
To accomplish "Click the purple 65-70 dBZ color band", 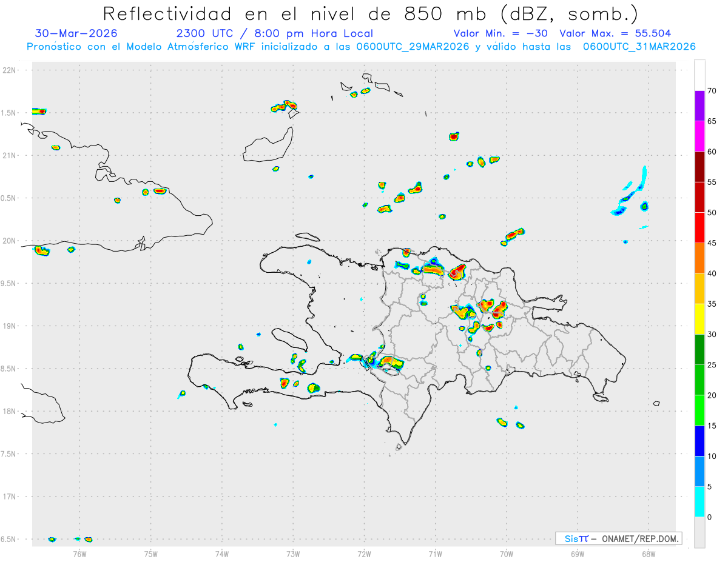I will pyautogui.click(x=699, y=106).
